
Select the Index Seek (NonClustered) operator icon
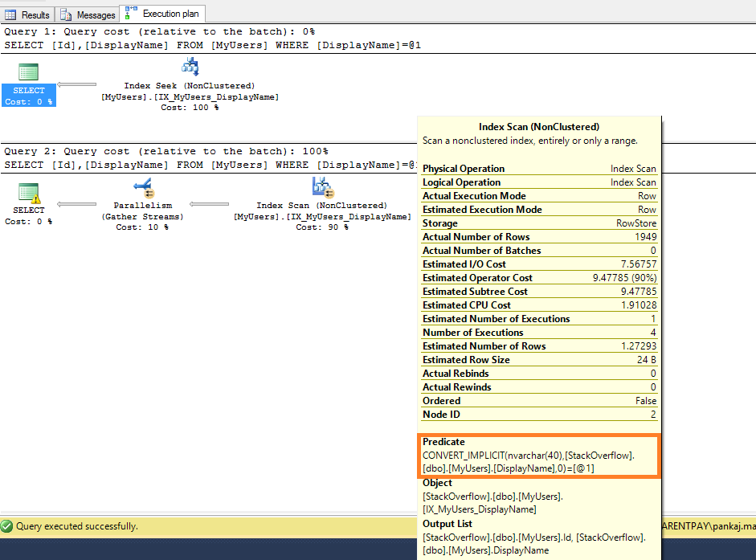tap(190, 67)
